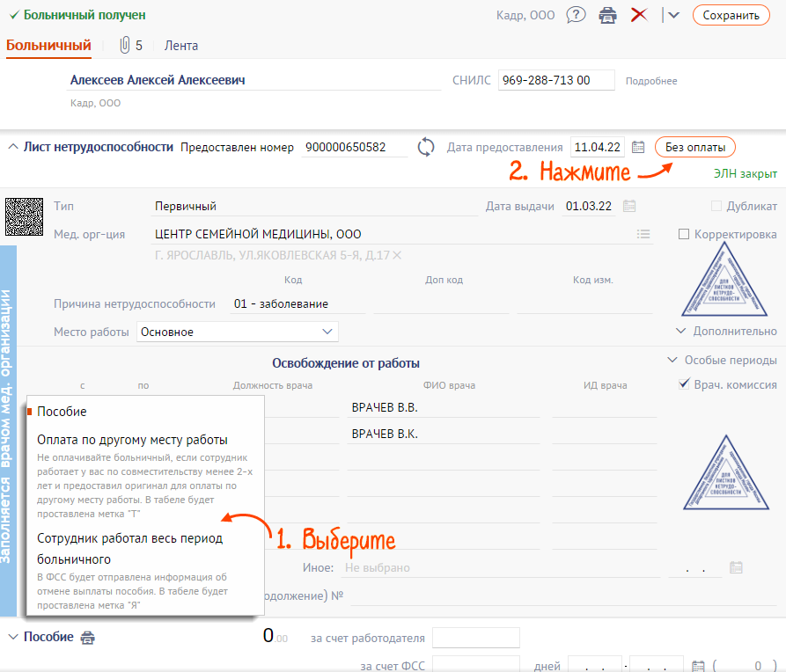Open calendar icon next to Дата выдачи
Screen dimensions: 786x672
pyautogui.click(x=629, y=207)
